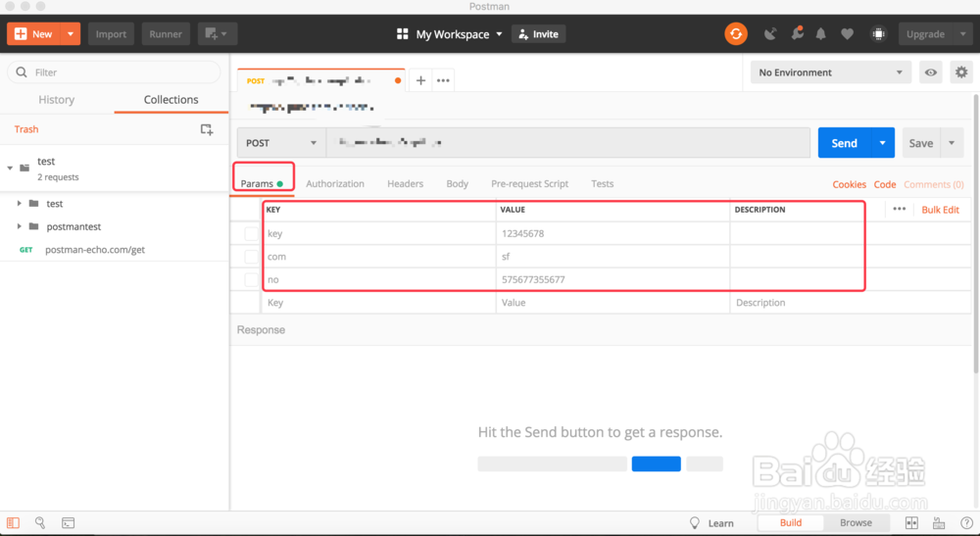Open the Comments (0) link

click(934, 184)
